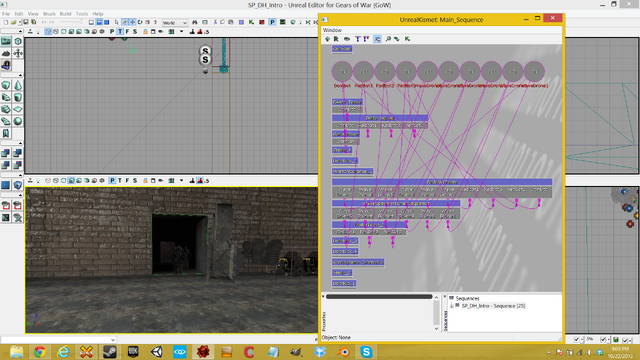Choose the cone brush builder

point(18,85)
